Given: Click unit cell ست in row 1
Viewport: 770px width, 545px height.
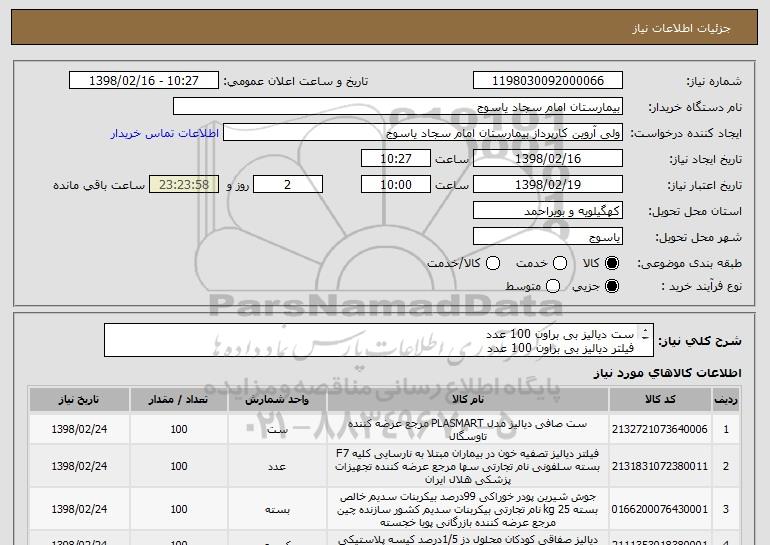Looking at the screenshot, I should coord(277,430).
